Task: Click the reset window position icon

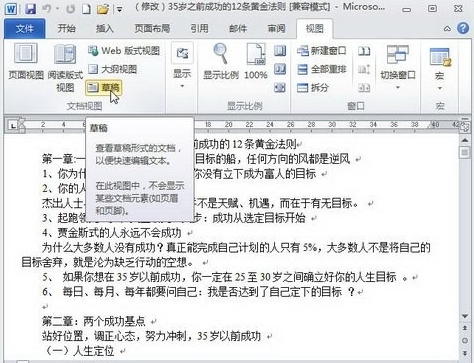Action: tap(364, 87)
